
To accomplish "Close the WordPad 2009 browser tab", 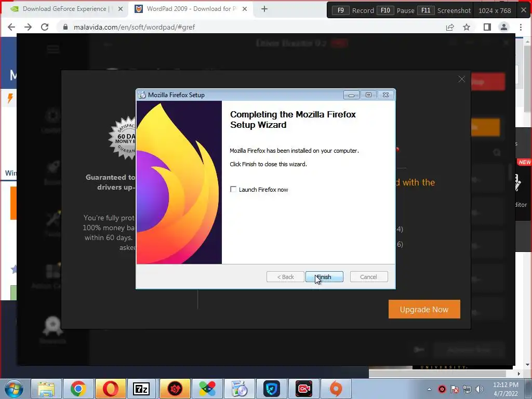I will pos(245,9).
